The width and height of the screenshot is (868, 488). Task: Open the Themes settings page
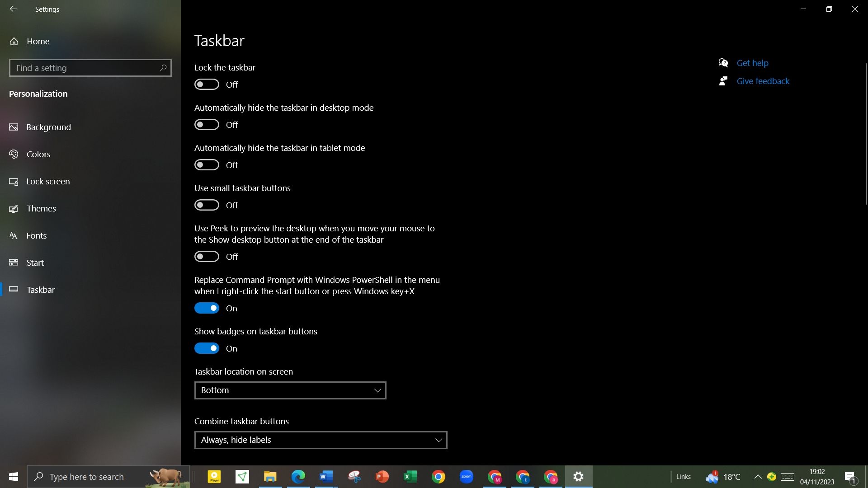41,208
